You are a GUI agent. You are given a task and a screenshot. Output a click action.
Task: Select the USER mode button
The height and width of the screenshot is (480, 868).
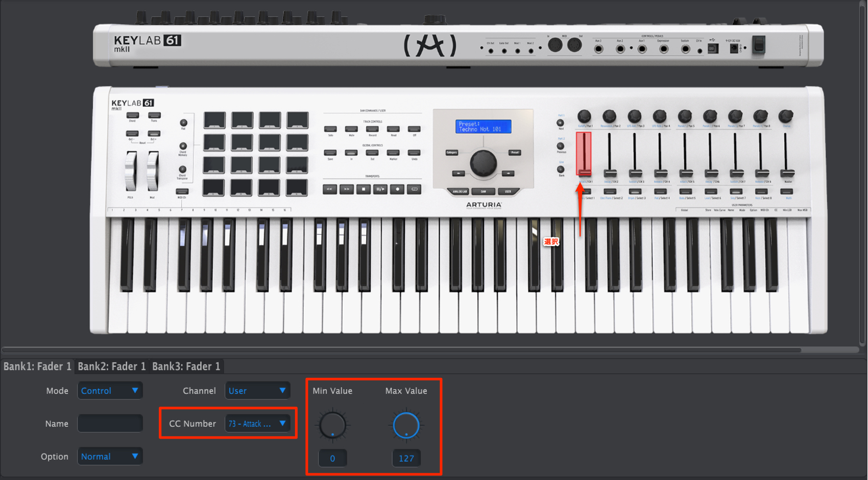click(x=508, y=191)
